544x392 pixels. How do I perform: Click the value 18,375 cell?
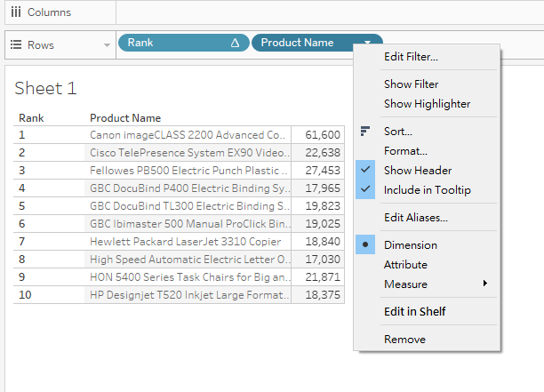pyautogui.click(x=318, y=295)
